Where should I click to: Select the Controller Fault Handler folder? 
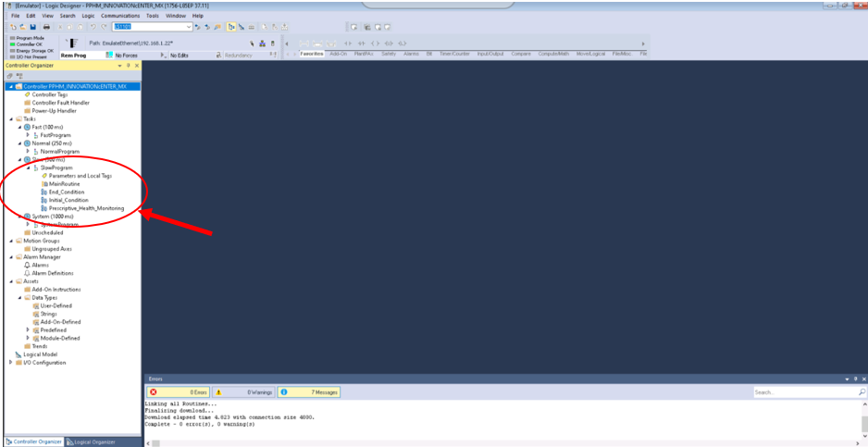coord(60,103)
